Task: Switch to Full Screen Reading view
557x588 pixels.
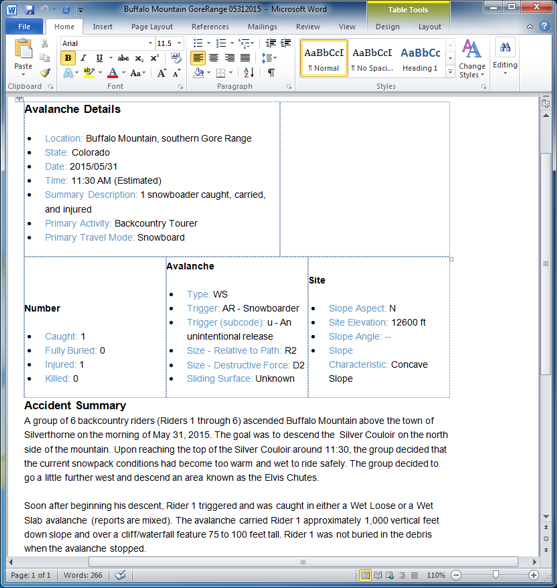Action: point(378,575)
